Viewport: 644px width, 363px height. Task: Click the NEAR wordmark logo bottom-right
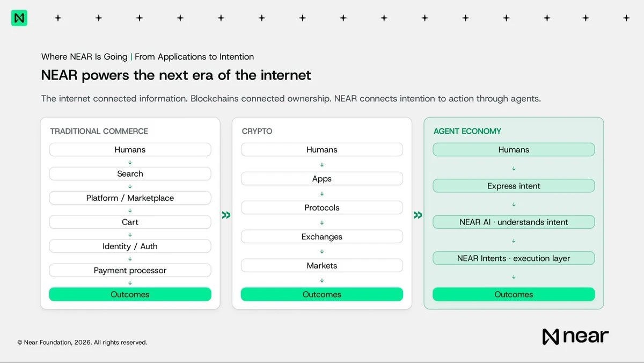[575, 337]
